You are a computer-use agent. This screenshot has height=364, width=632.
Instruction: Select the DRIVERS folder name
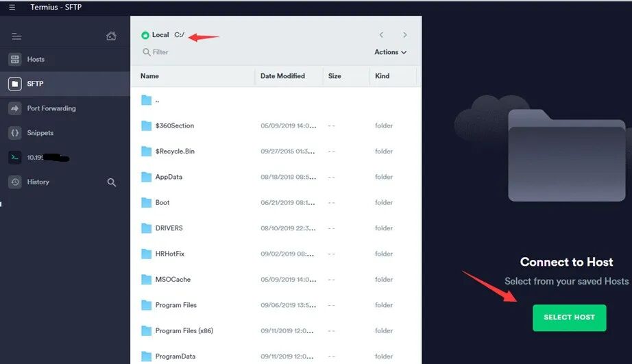pyautogui.click(x=169, y=228)
